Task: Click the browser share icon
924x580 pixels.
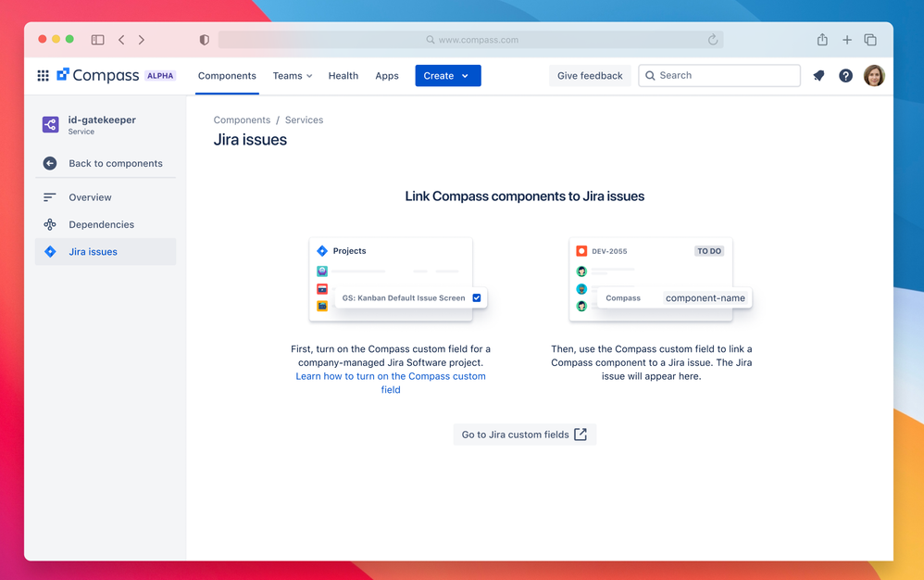Action: point(823,40)
